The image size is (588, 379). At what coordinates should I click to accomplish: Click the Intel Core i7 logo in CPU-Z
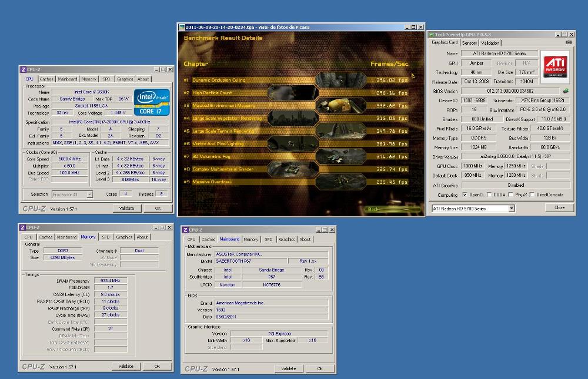pos(152,102)
